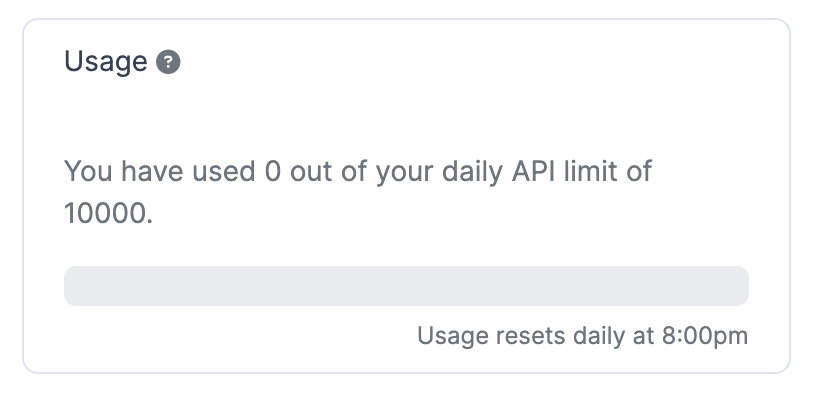The image size is (836, 394).
Task: Click the middle of the gray usage bar
Action: [406, 286]
